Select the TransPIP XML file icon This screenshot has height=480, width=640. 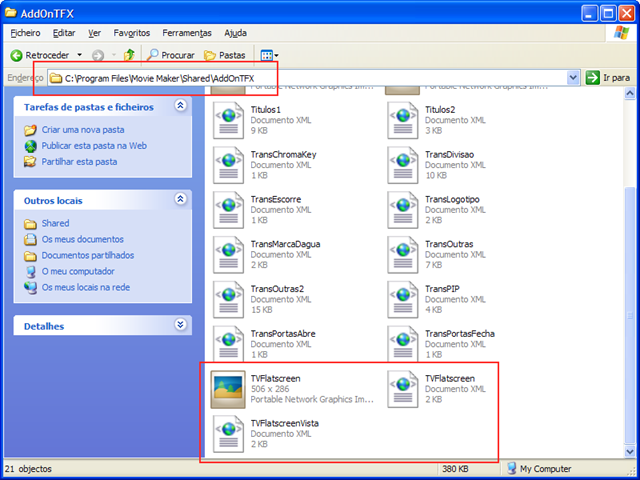(403, 300)
